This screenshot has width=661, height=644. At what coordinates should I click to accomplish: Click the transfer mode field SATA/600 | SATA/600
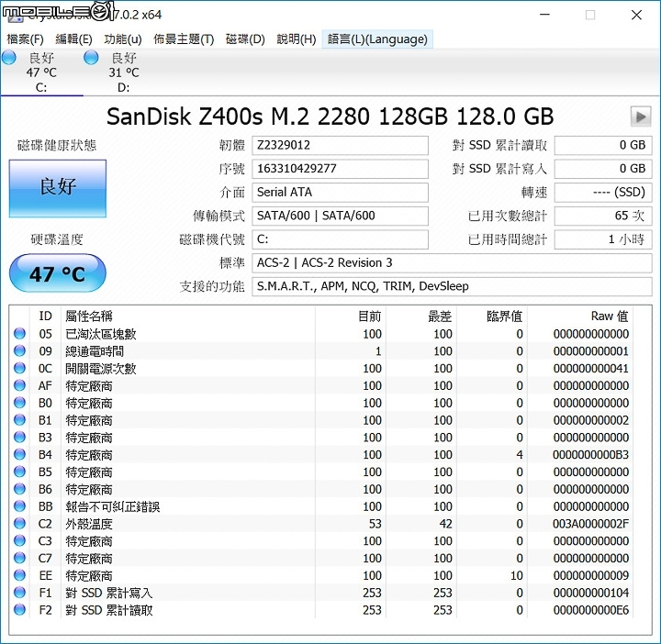(340, 216)
